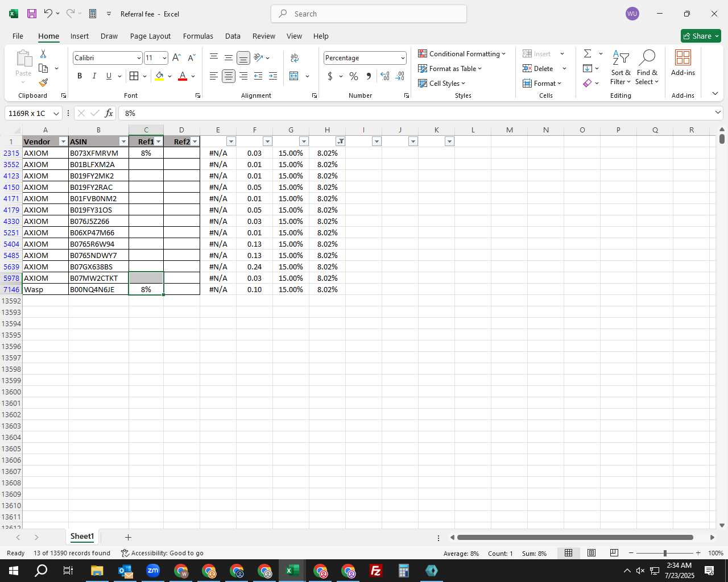Click the red Font Color swatch
Viewport: 728px width, 582px height.
pos(183,76)
